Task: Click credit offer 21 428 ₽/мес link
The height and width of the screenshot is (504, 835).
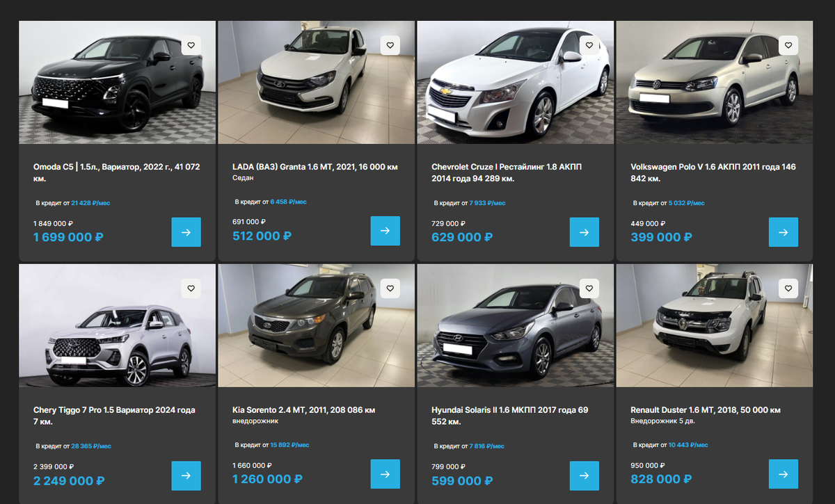Action: tap(90, 203)
